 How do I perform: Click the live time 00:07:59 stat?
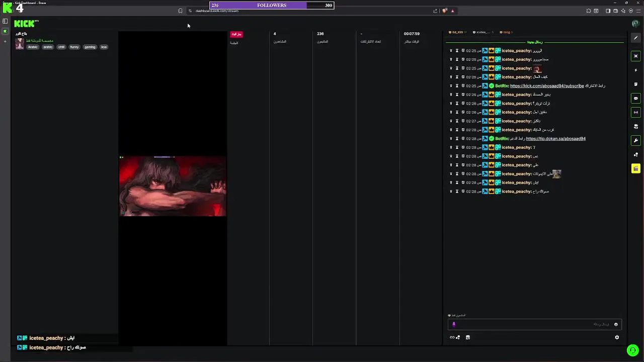click(412, 34)
